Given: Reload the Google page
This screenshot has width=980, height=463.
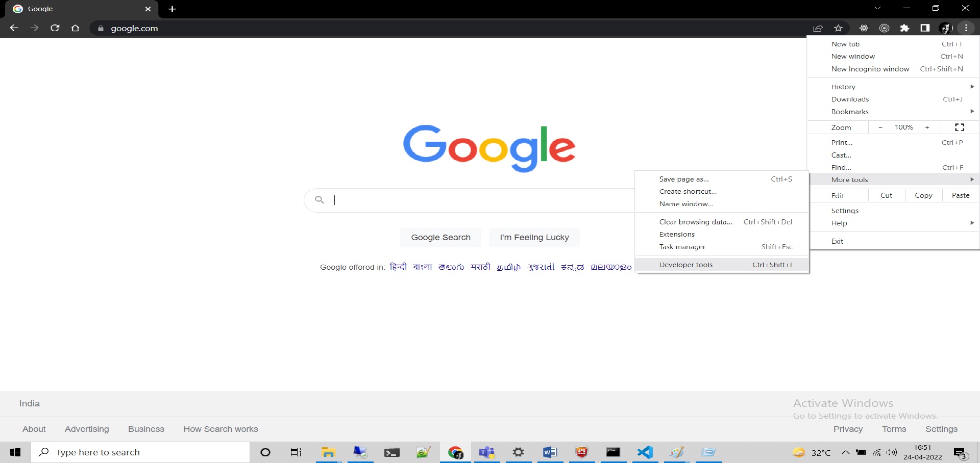Looking at the screenshot, I should tap(55, 28).
